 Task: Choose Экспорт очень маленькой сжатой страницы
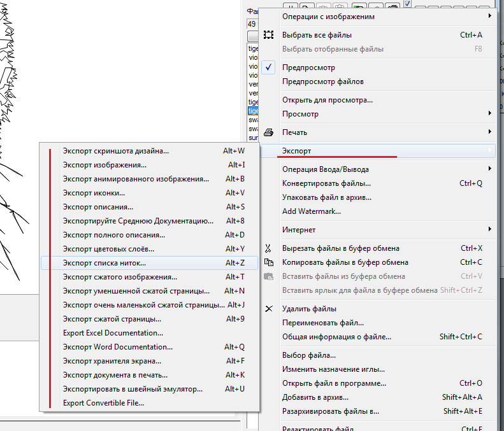[x=150, y=305]
